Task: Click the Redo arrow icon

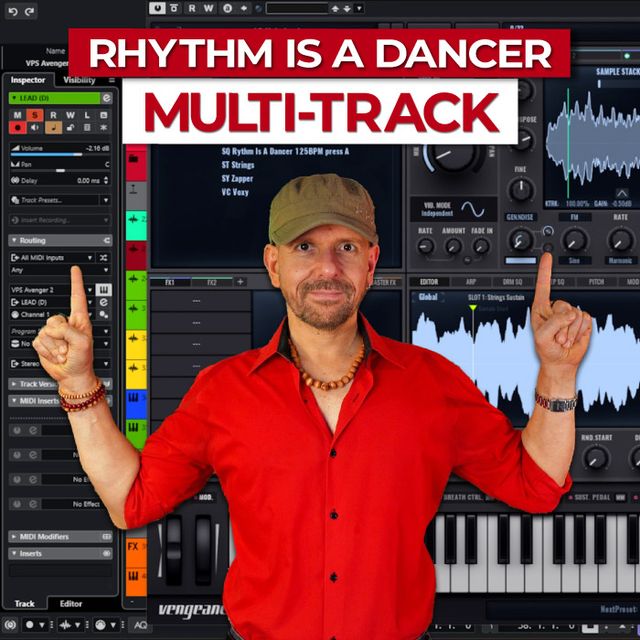Action: click(29, 11)
